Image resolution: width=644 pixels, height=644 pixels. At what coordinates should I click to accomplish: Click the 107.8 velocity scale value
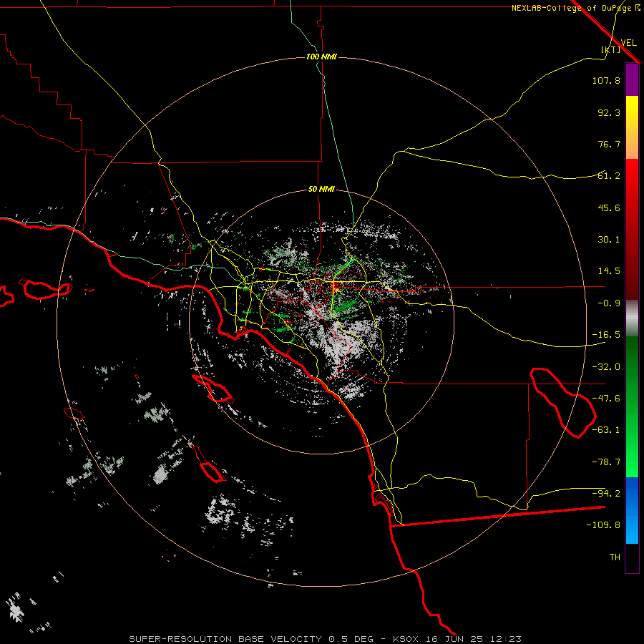606,80
